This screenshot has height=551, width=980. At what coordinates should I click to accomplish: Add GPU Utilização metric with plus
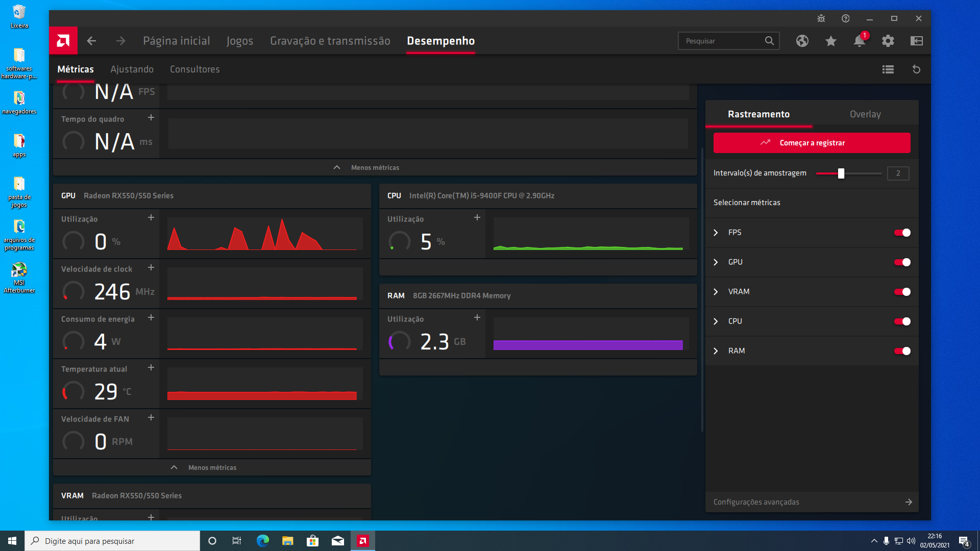151,218
